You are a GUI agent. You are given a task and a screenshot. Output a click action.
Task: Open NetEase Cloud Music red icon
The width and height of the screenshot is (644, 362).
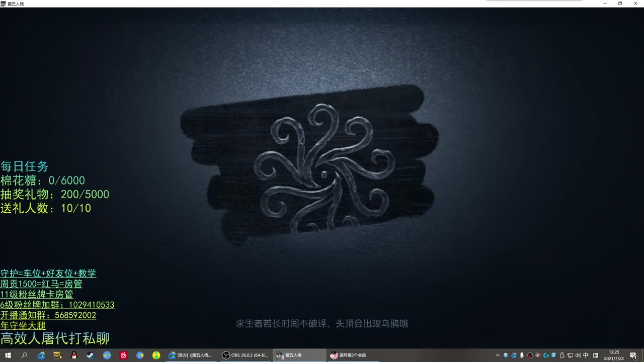tap(123, 355)
